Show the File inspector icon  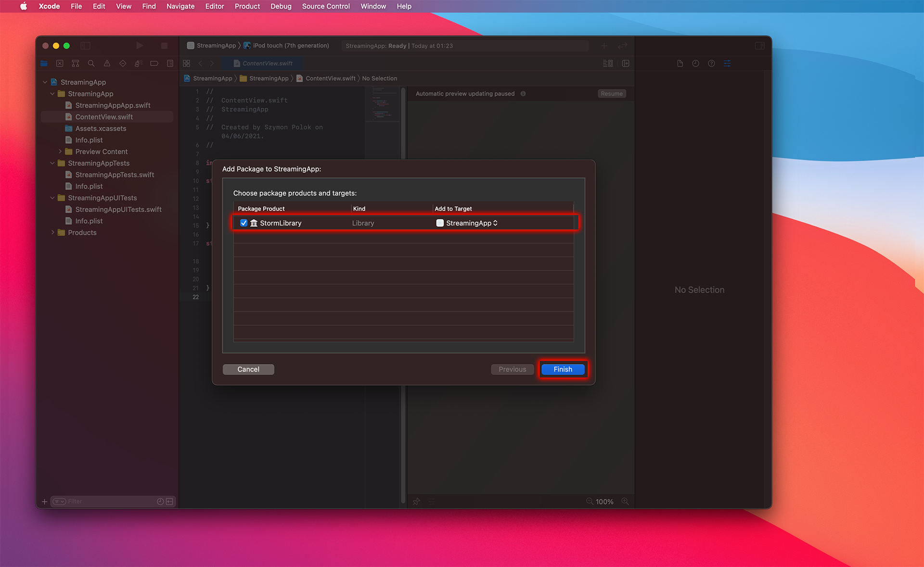680,63
